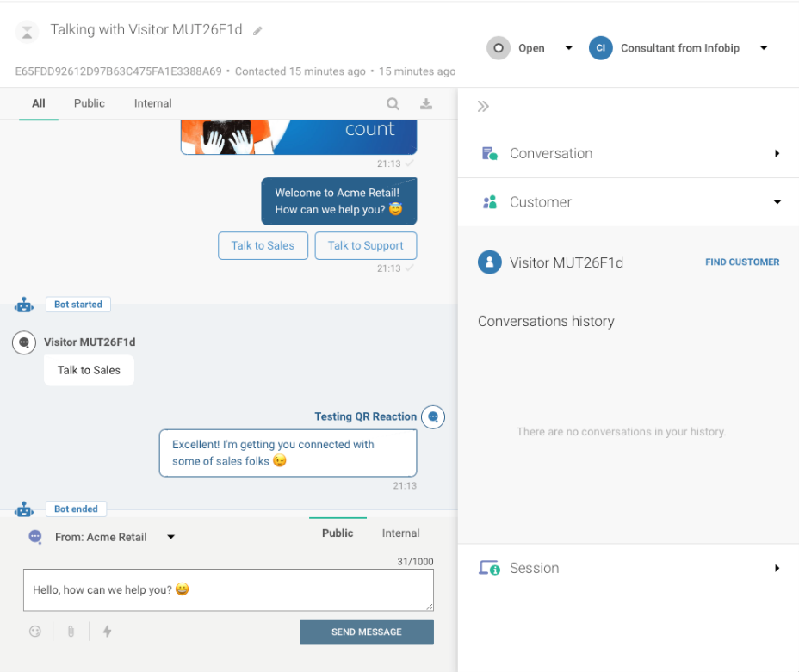Click the Find Customer link
The width and height of the screenshot is (799, 672).
[742, 262]
